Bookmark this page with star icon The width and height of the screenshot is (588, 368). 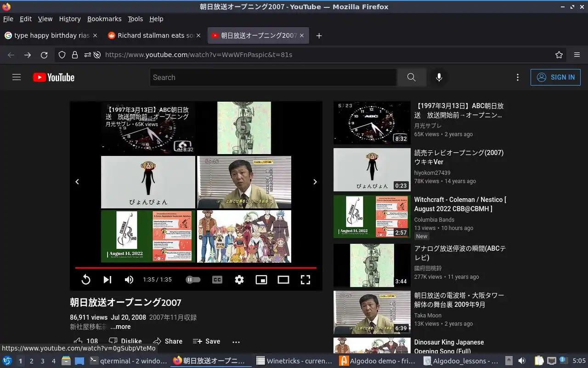click(559, 55)
